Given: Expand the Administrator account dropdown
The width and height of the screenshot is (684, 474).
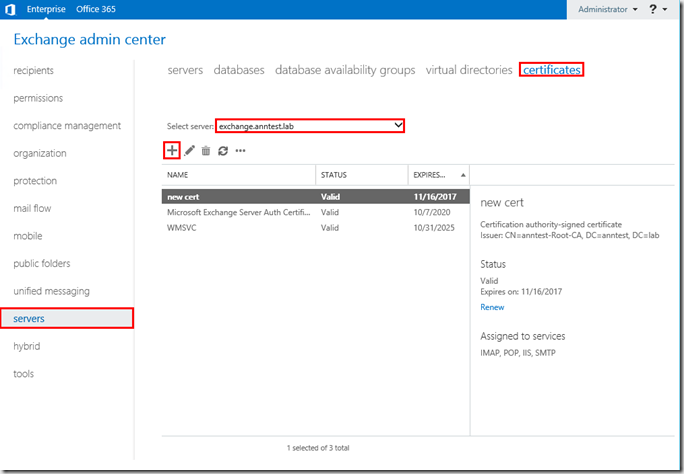Looking at the screenshot, I should tap(609, 9).
